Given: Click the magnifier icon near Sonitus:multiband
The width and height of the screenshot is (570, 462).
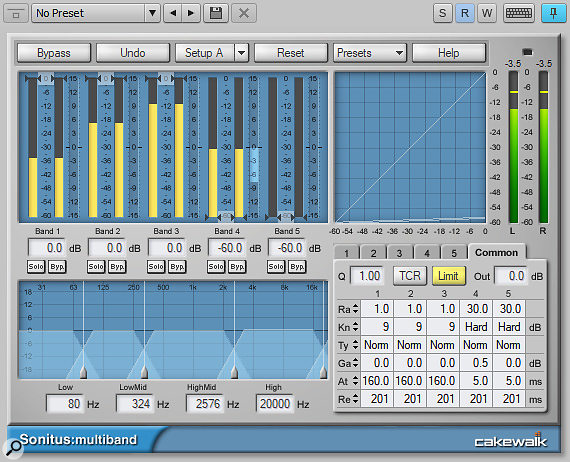Looking at the screenshot, I should [x=15, y=448].
